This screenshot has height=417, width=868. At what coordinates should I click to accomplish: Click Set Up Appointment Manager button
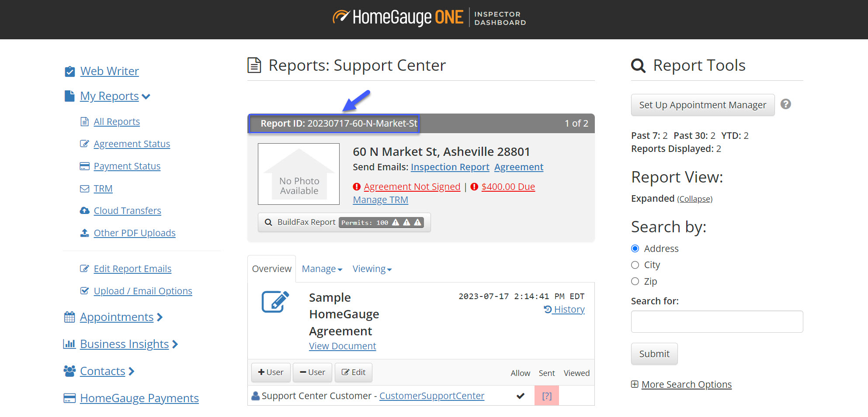(x=702, y=105)
